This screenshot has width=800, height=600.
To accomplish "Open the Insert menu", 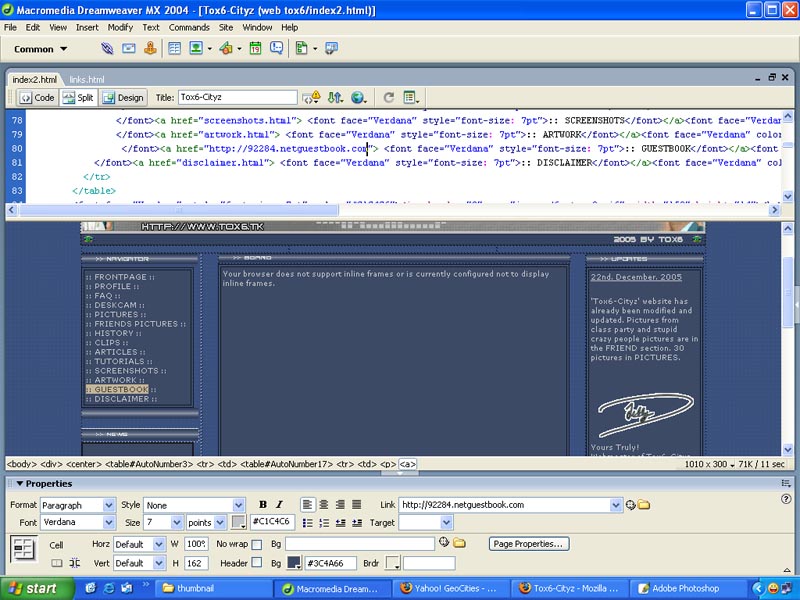I will pyautogui.click(x=87, y=28).
